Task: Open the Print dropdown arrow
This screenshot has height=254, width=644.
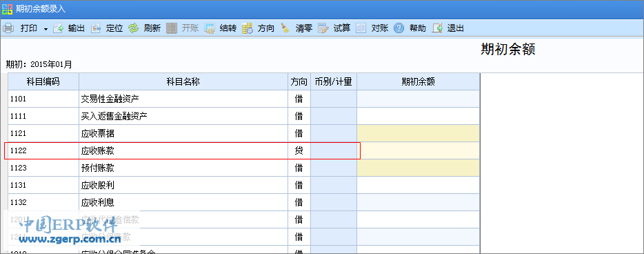Action: pos(46,29)
